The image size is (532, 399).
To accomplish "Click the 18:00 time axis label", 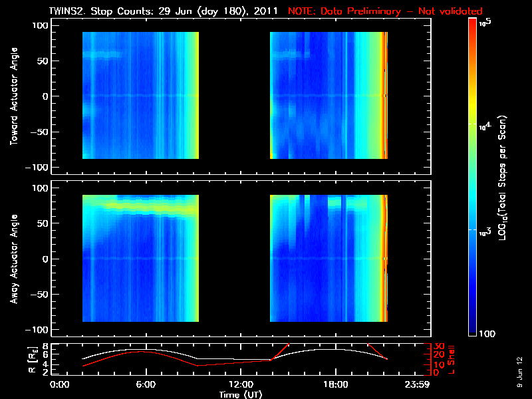I will [x=336, y=385].
